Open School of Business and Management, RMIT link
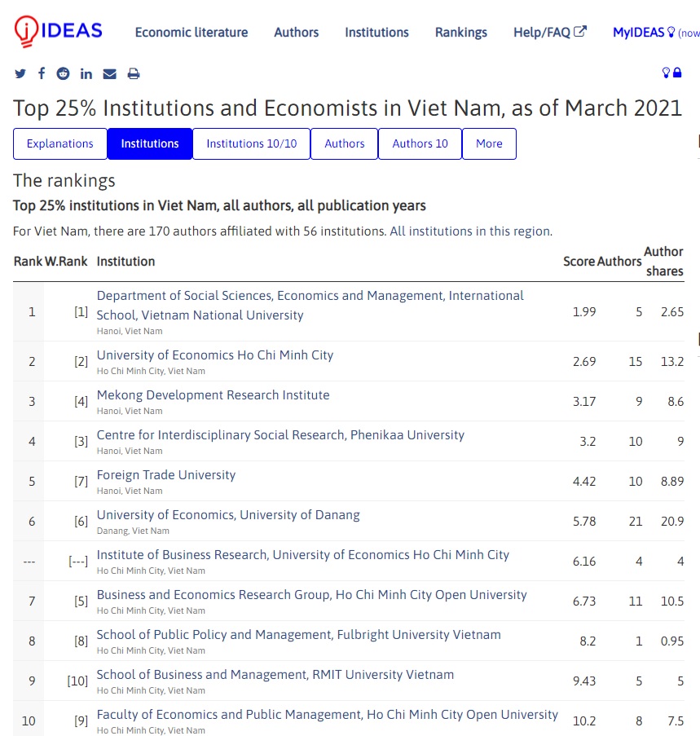The width and height of the screenshot is (700, 736). coord(275,675)
